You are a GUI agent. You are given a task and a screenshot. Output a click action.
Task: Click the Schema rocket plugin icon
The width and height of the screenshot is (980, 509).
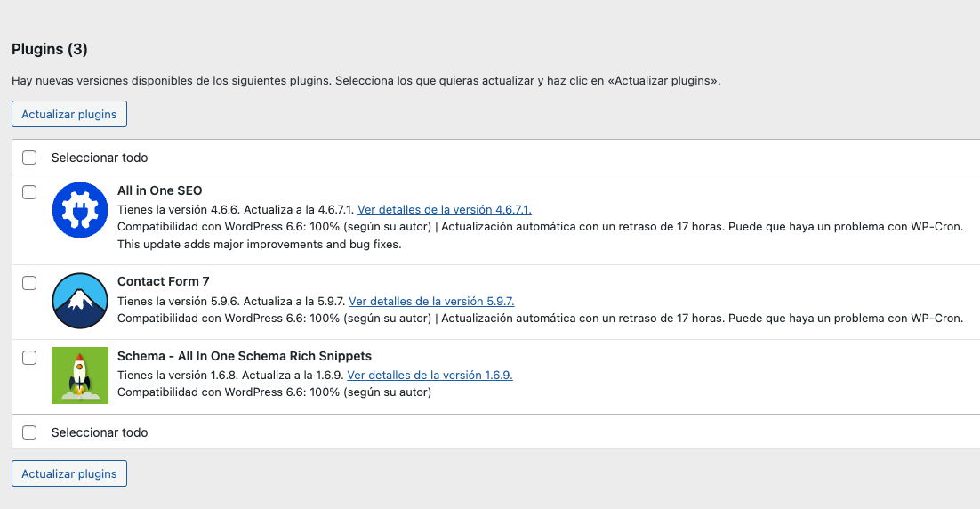pos(80,376)
